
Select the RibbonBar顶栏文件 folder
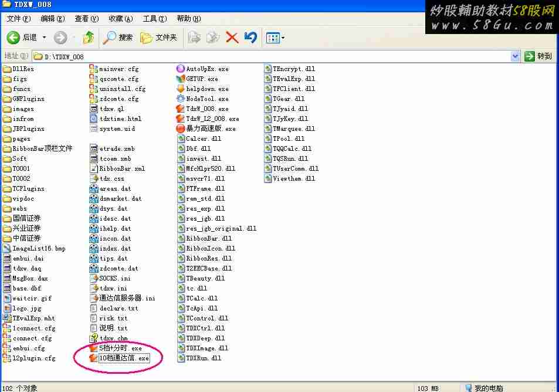(38, 148)
